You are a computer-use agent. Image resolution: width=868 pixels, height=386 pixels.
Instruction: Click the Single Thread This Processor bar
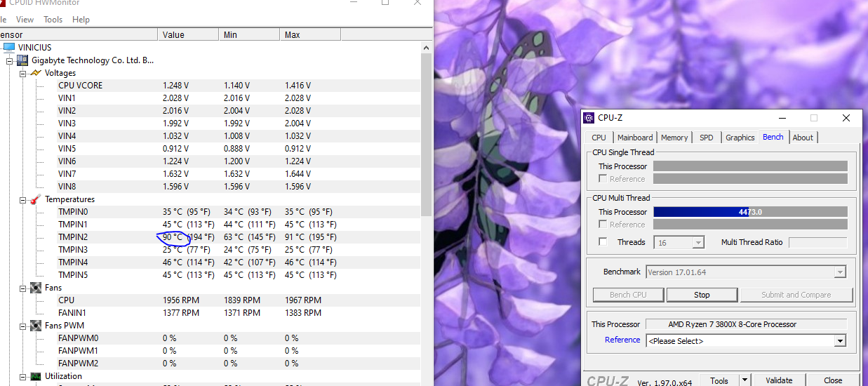click(750, 166)
